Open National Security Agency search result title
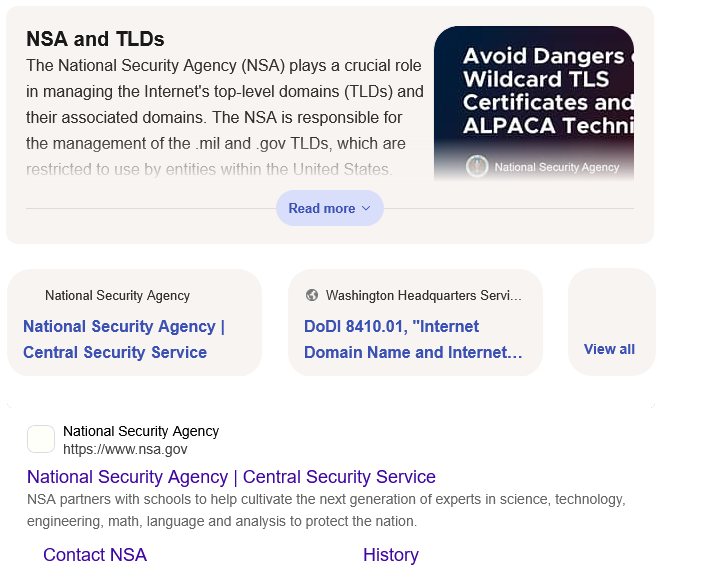Viewport: 711px width, 566px height. tap(231, 476)
